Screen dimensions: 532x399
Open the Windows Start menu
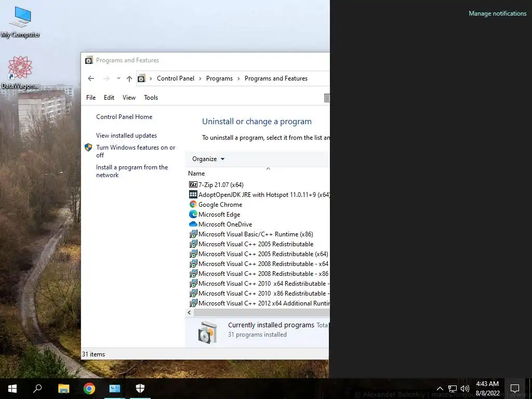[12, 389]
